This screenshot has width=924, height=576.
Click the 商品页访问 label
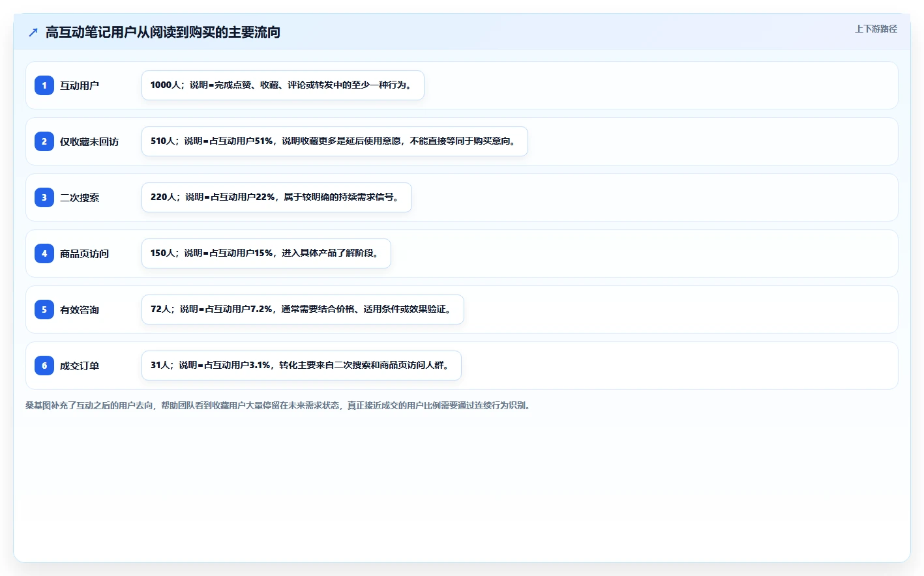click(x=84, y=253)
